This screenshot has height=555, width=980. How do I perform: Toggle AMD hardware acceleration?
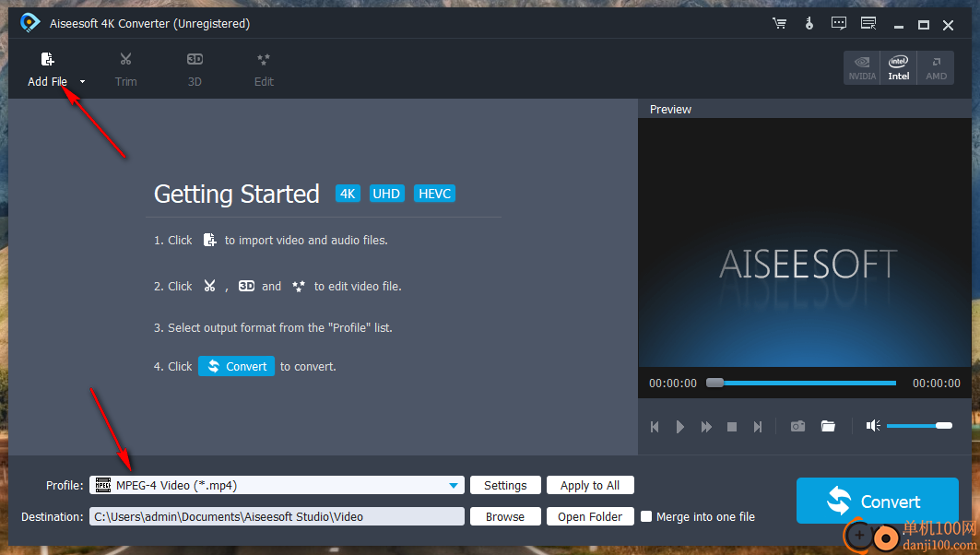pos(936,67)
